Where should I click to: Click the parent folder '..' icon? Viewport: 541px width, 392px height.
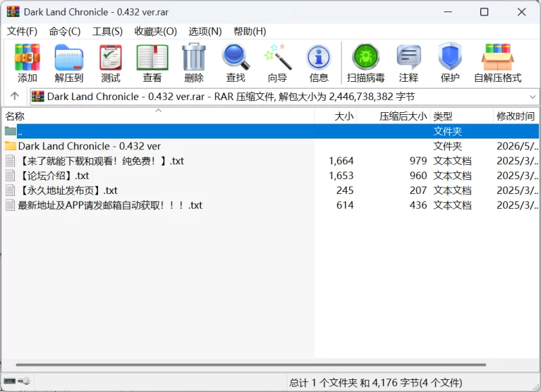click(10, 131)
